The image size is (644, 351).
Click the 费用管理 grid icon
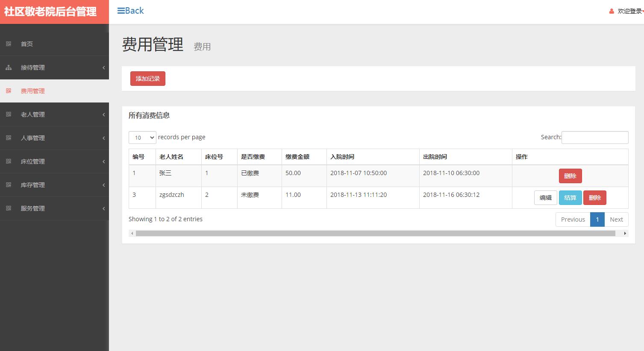pos(8,91)
